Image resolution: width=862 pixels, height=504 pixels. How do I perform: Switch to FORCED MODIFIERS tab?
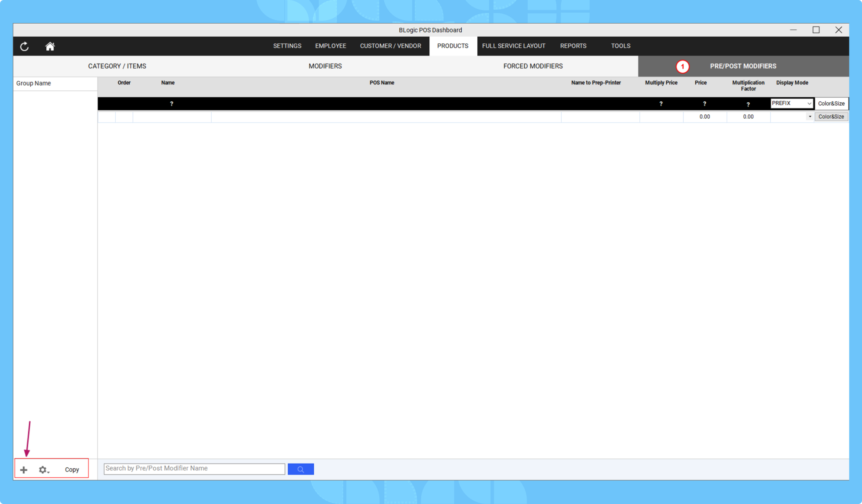coord(533,66)
